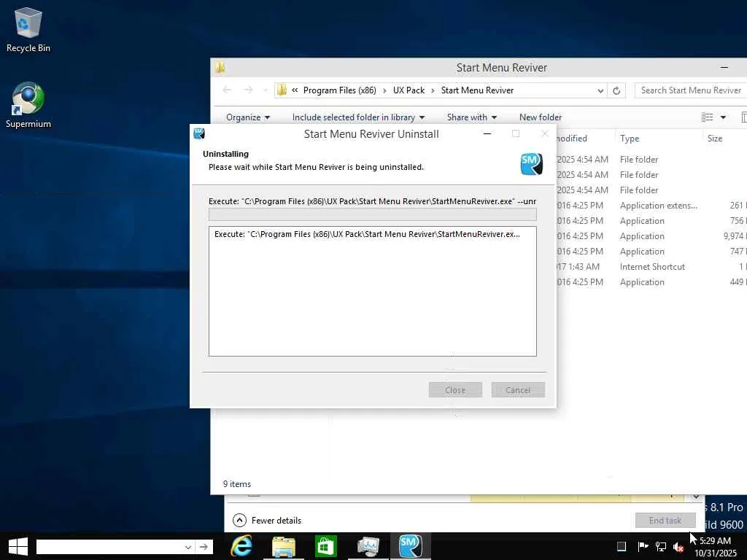Click New folder in Explorer toolbar

pos(541,117)
